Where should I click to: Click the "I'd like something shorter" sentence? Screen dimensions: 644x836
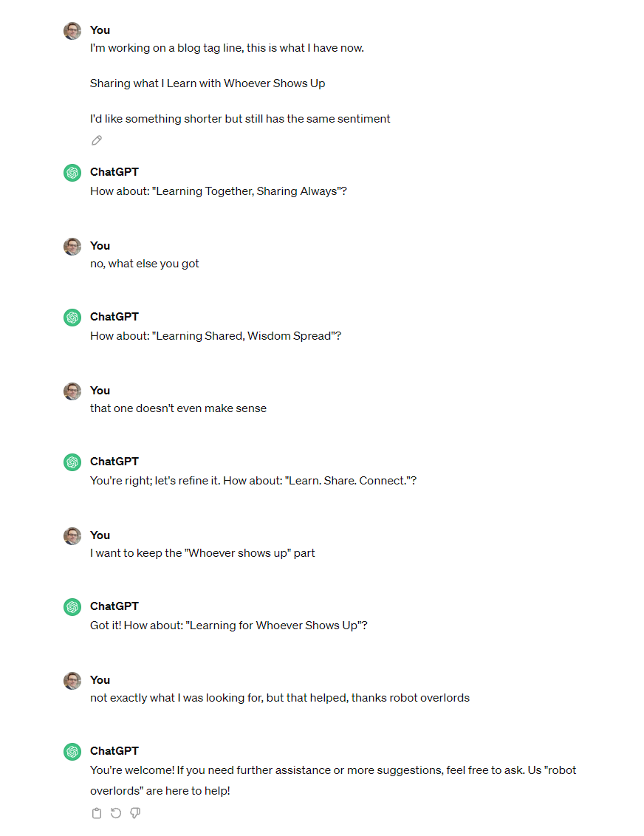240,119
